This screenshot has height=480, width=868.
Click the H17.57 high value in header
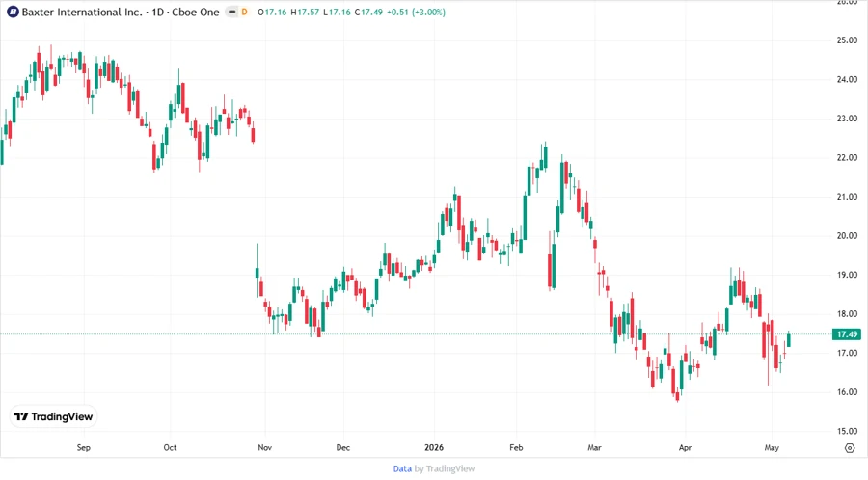point(305,12)
